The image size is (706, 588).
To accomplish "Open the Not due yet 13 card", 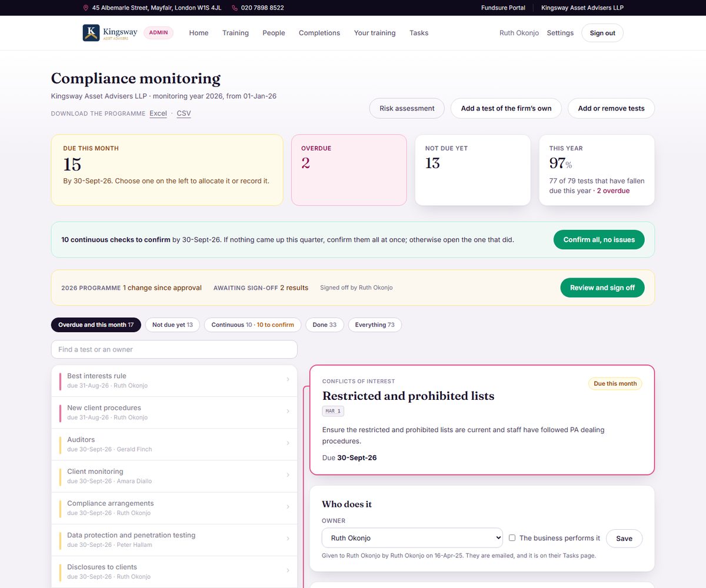I will [x=473, y=170].
